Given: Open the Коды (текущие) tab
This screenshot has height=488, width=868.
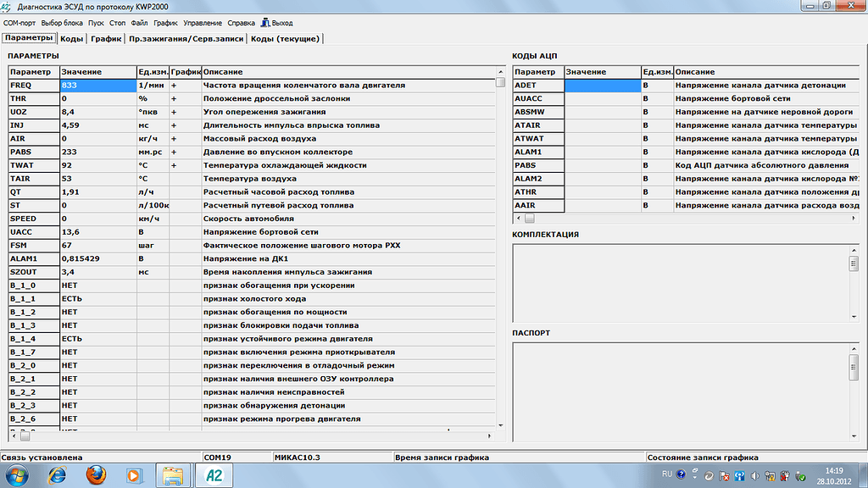Looking at the screenshot, I should [x=285, y=38].
